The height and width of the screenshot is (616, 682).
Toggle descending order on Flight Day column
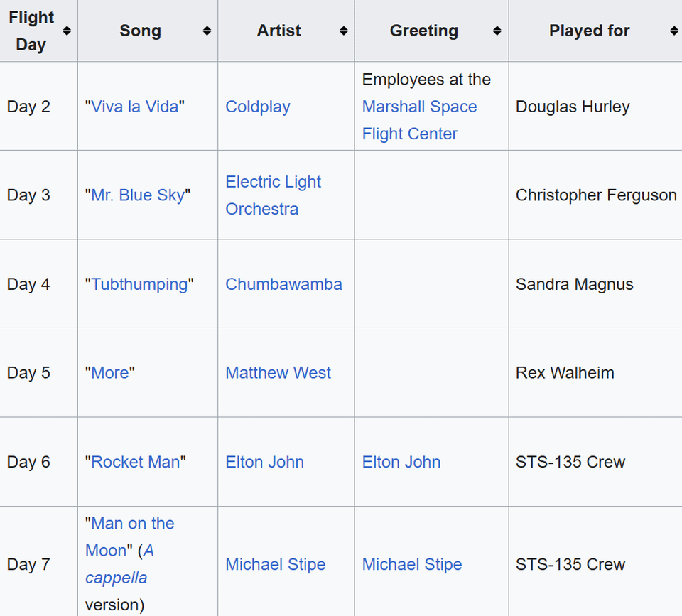(66, 31)
